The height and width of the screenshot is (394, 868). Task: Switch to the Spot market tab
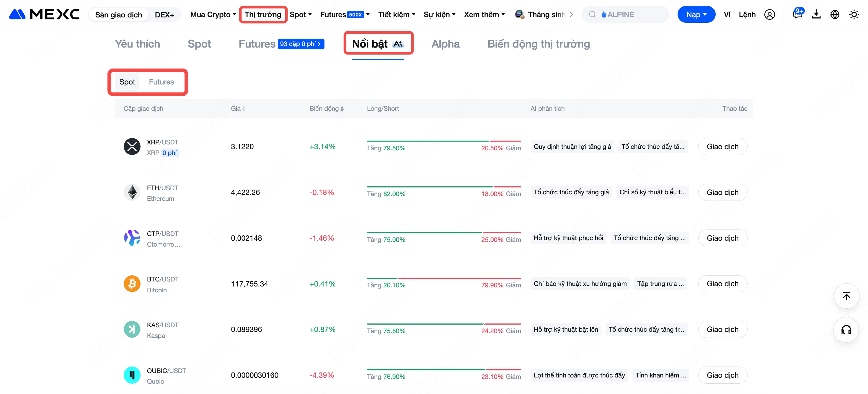tap(199, 44)
